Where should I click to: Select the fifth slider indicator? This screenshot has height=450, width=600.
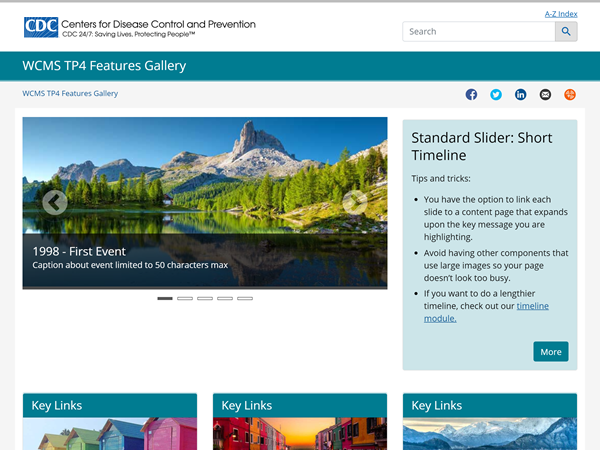tap(245, 298)
